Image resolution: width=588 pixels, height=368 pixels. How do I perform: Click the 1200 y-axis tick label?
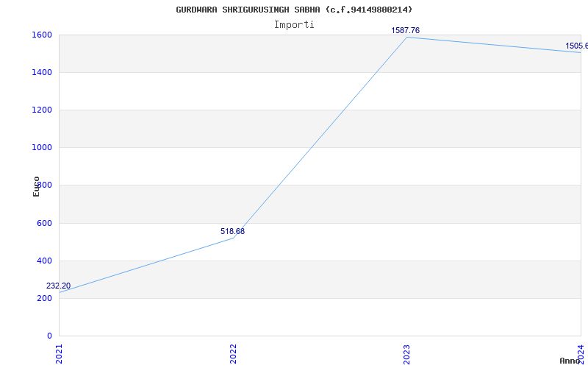(42, 110)
